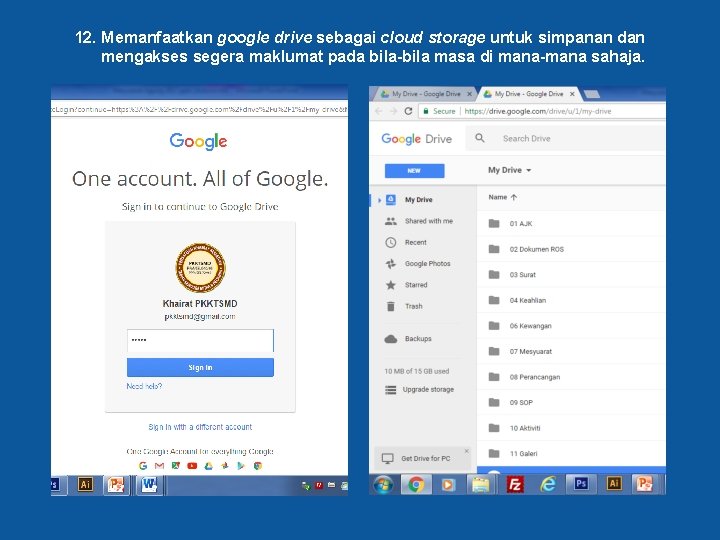Open Illustrator from the right taskbar

614,484
